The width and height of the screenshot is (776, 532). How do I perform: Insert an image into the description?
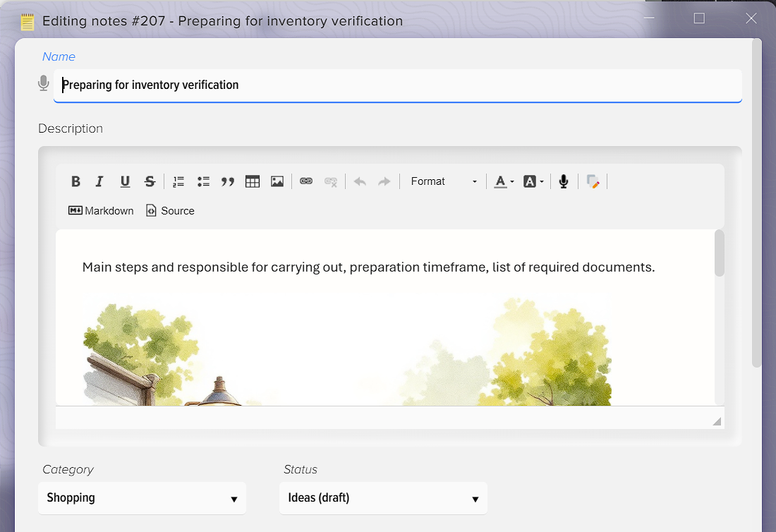pyautogui.click(x=277, y=181)
